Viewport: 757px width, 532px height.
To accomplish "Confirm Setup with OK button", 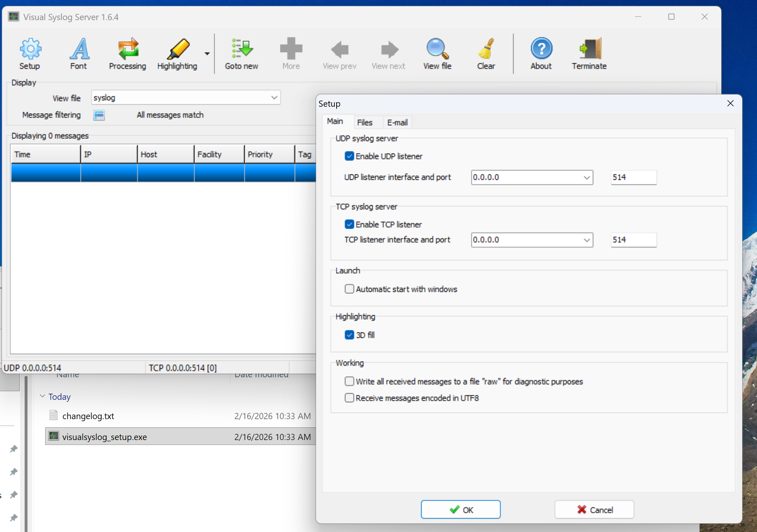I will tap(461, 509).
